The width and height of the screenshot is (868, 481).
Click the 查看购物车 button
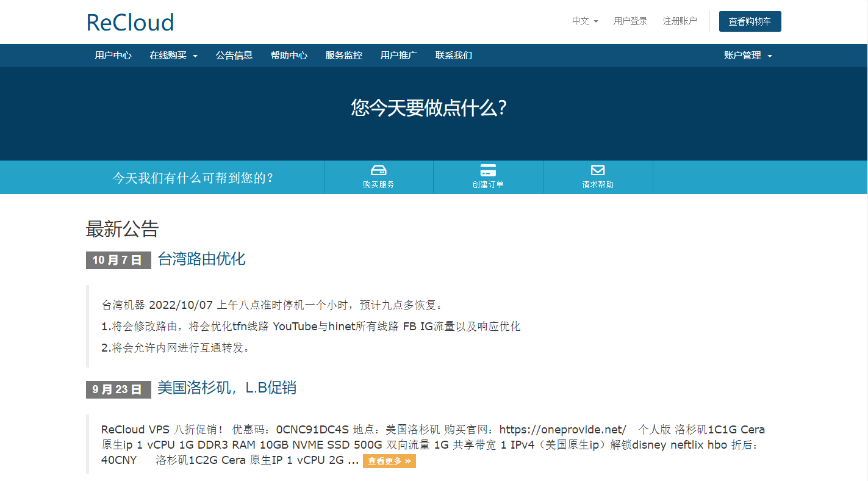pyautogui.click(x=750, y=21)
